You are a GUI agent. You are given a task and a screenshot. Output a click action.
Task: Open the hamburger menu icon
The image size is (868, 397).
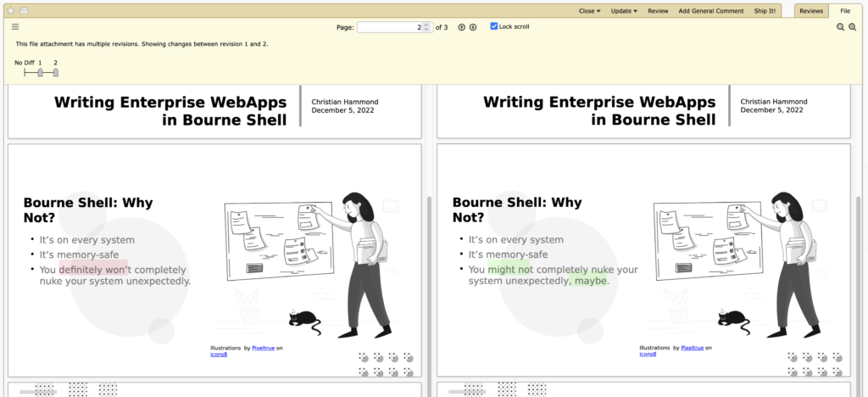pyautogui.click(x=15, y=26)
